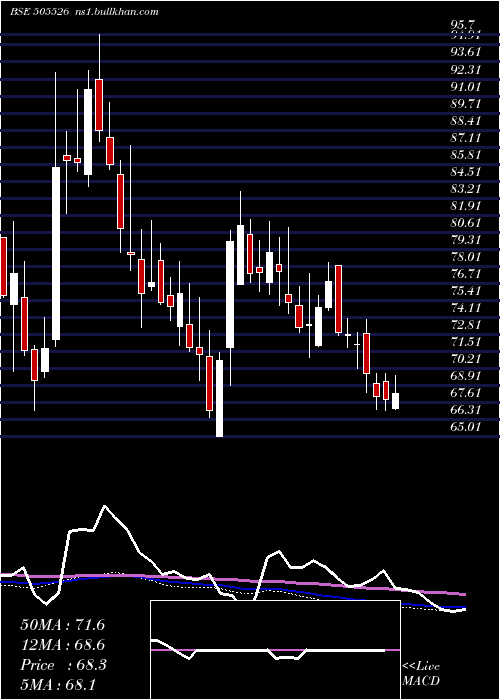Click the 67.61 price axis label

[x=466, y=393]
